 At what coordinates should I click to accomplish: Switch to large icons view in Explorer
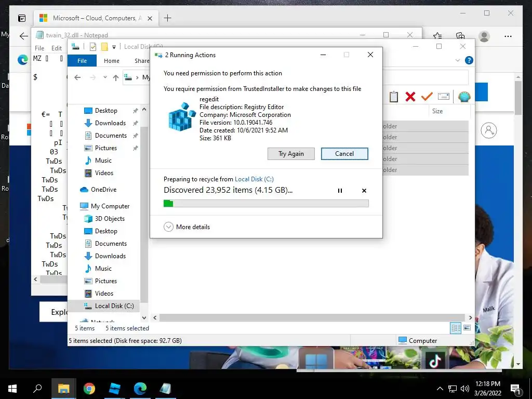coord(467,328)
